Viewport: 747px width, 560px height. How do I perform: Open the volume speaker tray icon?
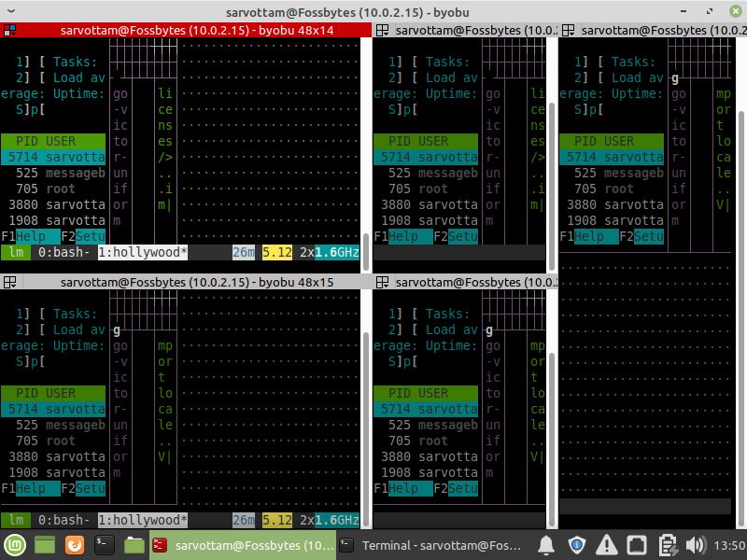point(696,545)
